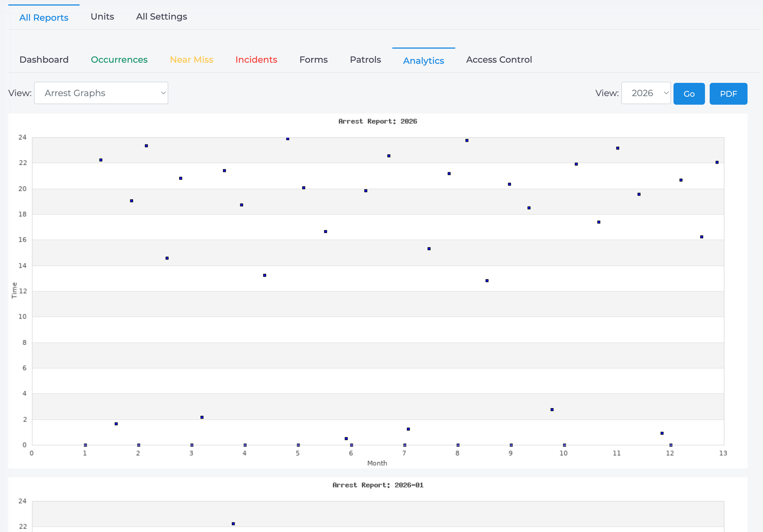
Task: Go to the Dashboard section
Action: [44, 60]
